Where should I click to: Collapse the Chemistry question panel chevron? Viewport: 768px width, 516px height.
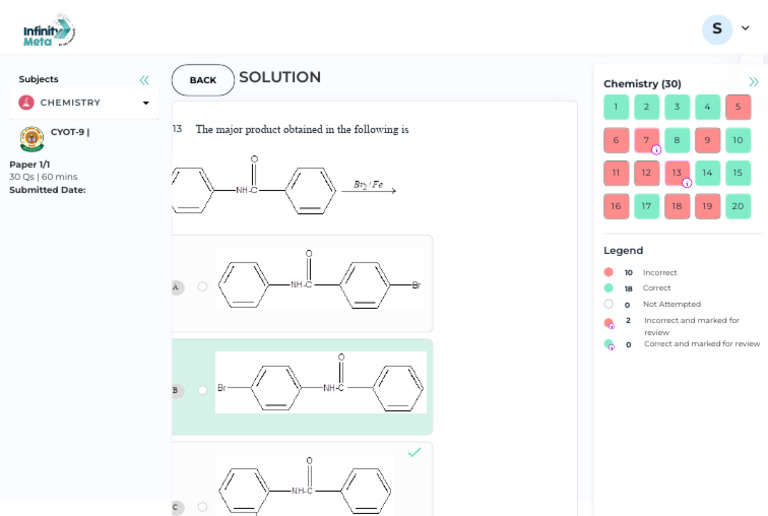[753, 82]
